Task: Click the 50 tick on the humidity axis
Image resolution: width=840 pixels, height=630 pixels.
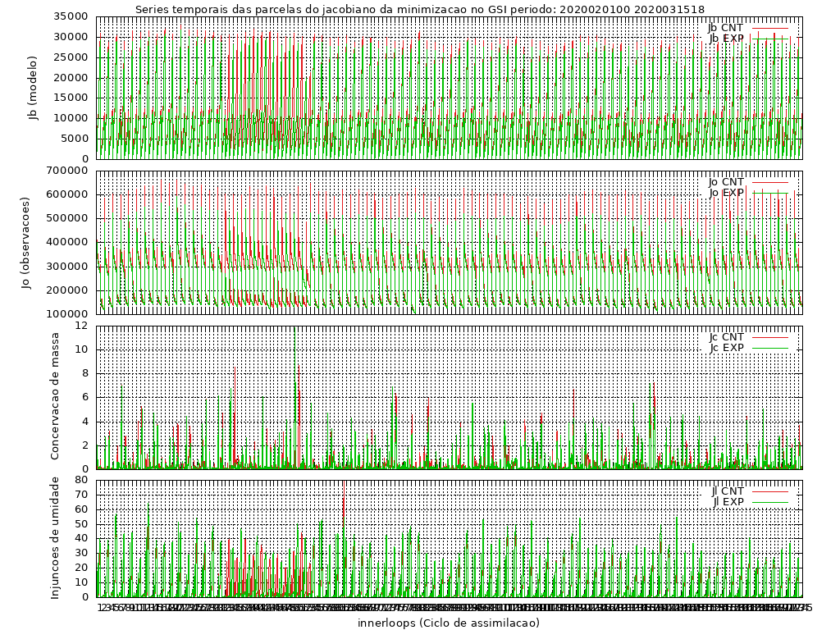Action: (x=81, y=524)
